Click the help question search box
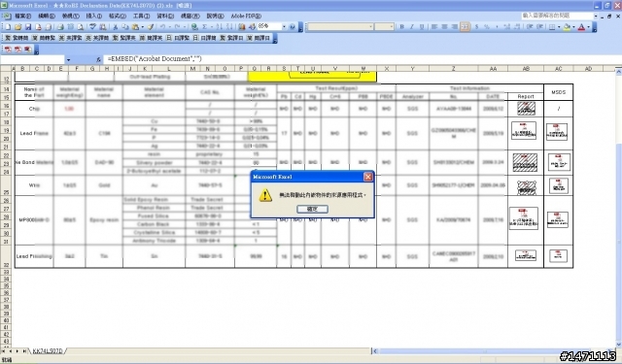Viewport: 622px width, 364px height. point(557,16)
